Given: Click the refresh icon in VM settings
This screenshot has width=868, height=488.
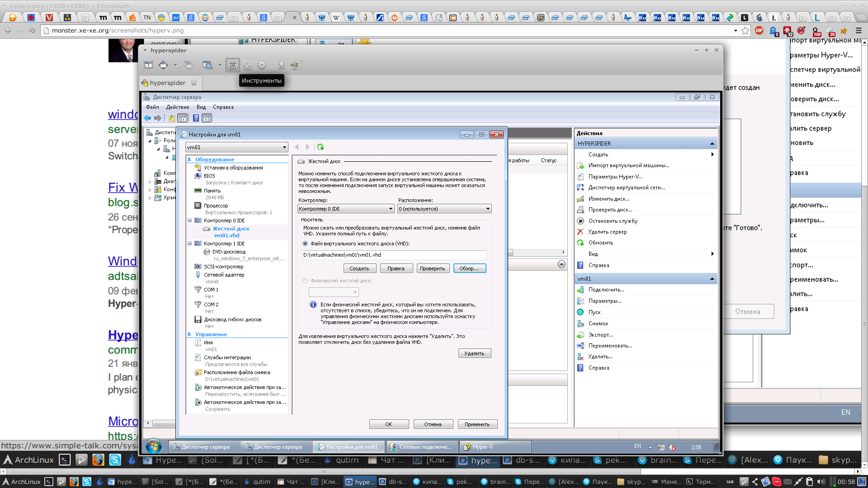Looking at the screenshot, I should pos(321,147).
